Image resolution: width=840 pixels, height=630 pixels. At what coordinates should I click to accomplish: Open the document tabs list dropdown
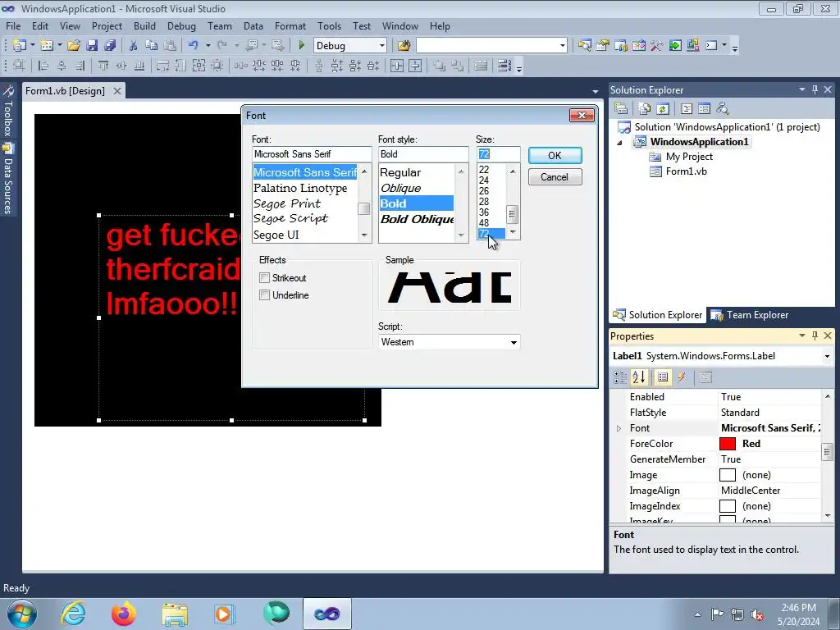[596, 92]
